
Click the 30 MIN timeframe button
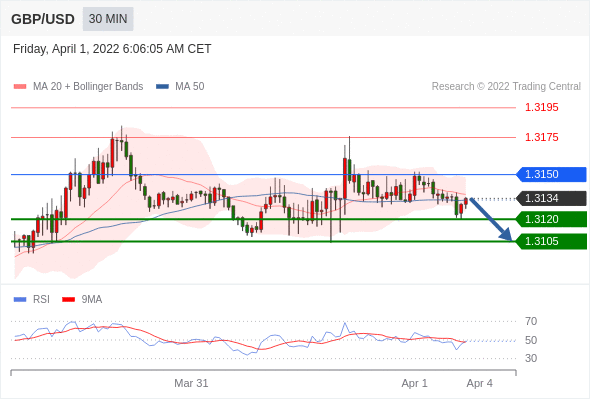click(108, 19)
